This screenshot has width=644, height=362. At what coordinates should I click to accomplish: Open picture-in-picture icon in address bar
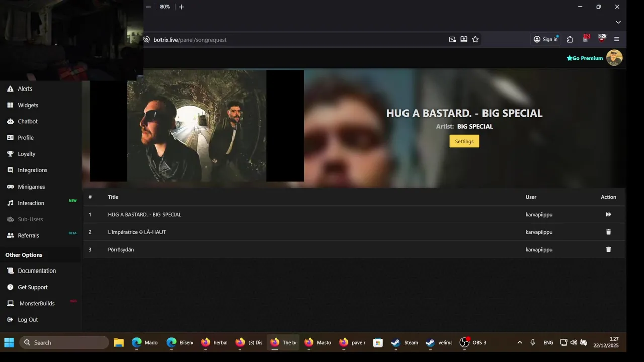[452, 39]
